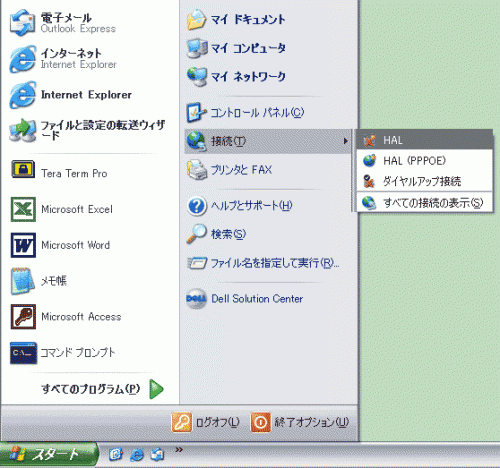Click the HAL connection icon in submenu
This screenshot has height=468, width=500.
pos(369,140)
